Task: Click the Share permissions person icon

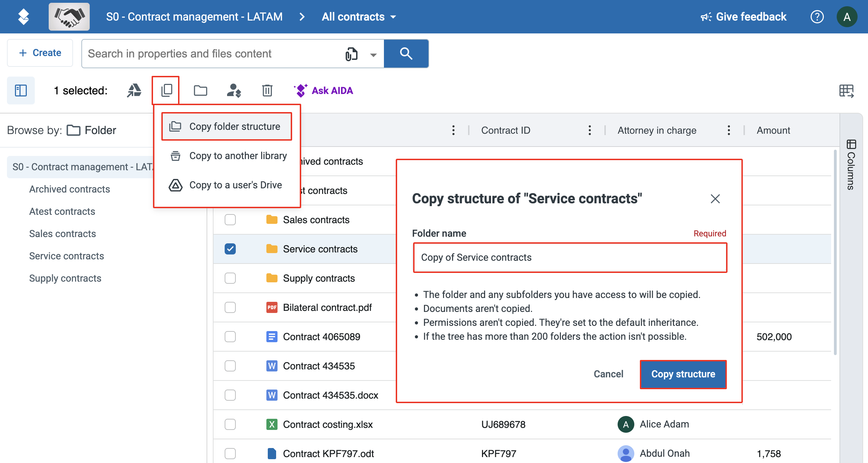Action: click(x=234, y=91)
